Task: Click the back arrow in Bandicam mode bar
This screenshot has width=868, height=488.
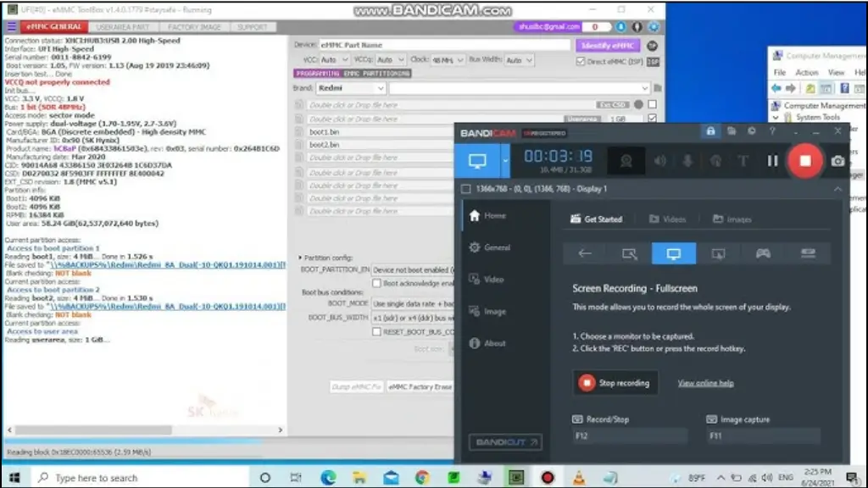Action: (585, 253)
